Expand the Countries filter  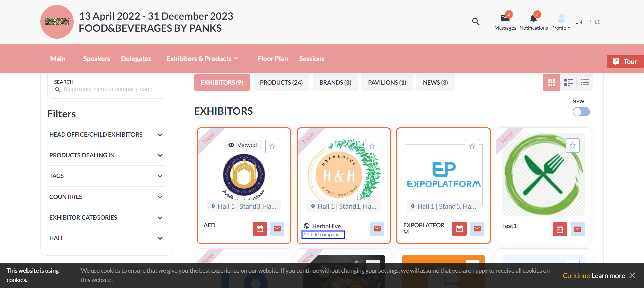click(107, 197)
